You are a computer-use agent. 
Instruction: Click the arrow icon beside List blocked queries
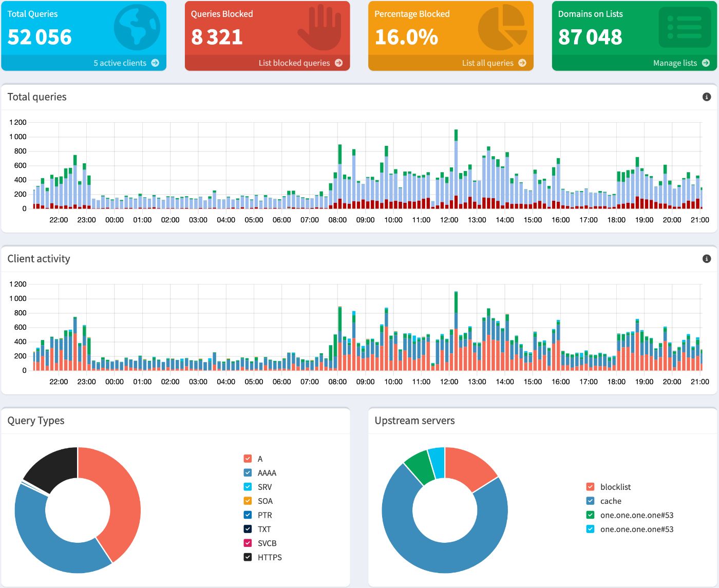(x=338, y=63)
